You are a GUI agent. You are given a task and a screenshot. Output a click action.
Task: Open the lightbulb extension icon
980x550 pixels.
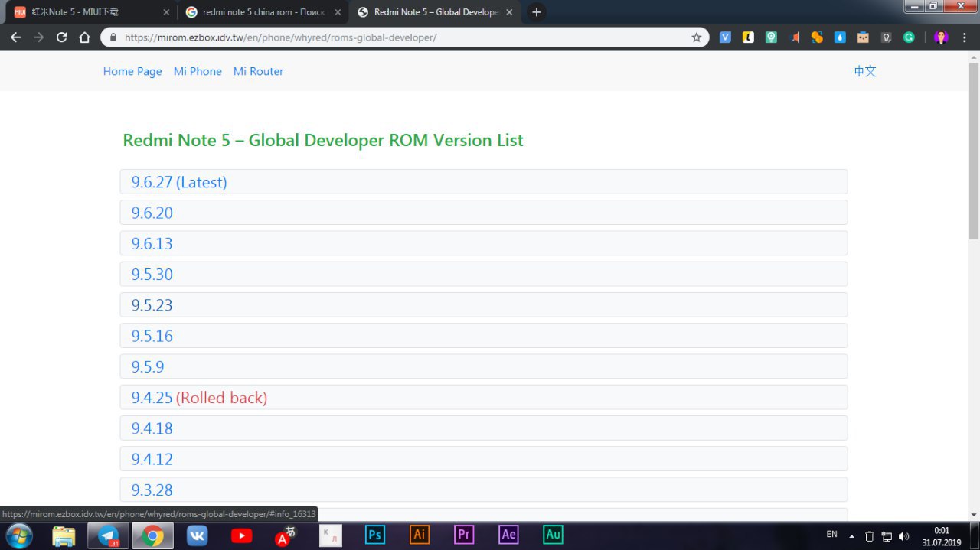886,37
